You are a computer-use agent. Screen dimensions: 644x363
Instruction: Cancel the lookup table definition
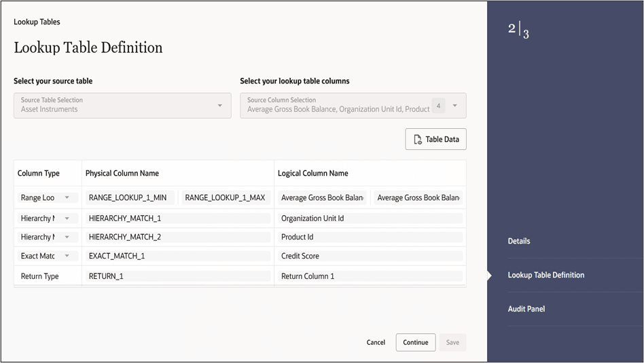coord(376,342)
